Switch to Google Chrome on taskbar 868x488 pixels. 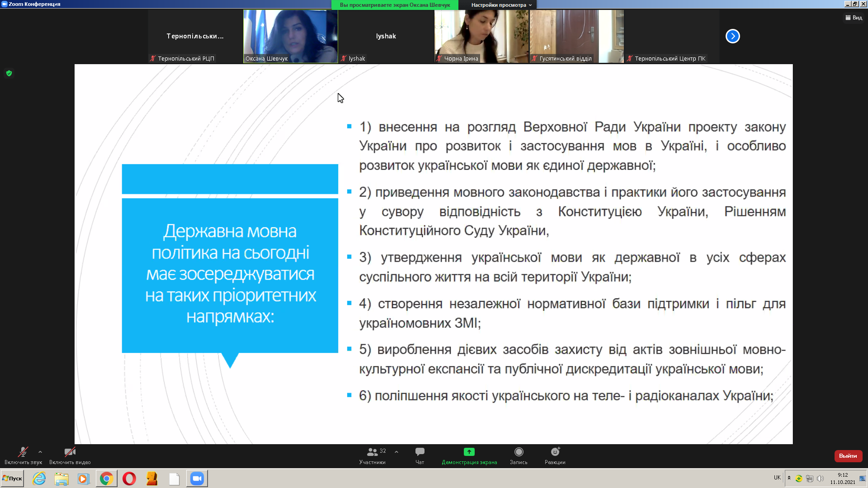click(106, 479)
